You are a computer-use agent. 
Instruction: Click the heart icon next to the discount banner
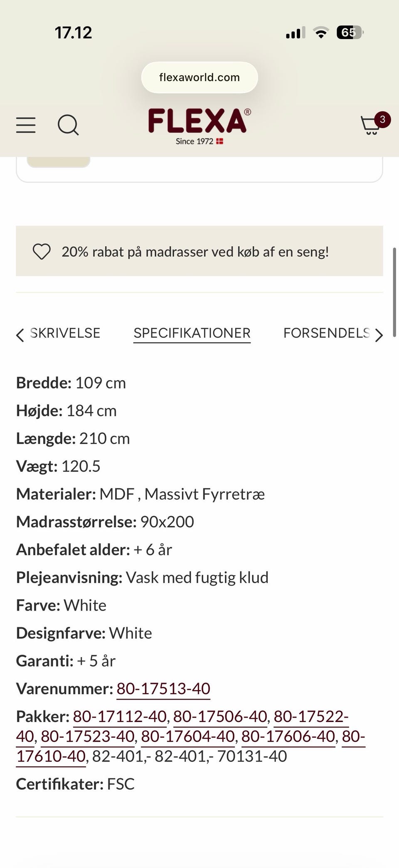(x=42, y=251)
